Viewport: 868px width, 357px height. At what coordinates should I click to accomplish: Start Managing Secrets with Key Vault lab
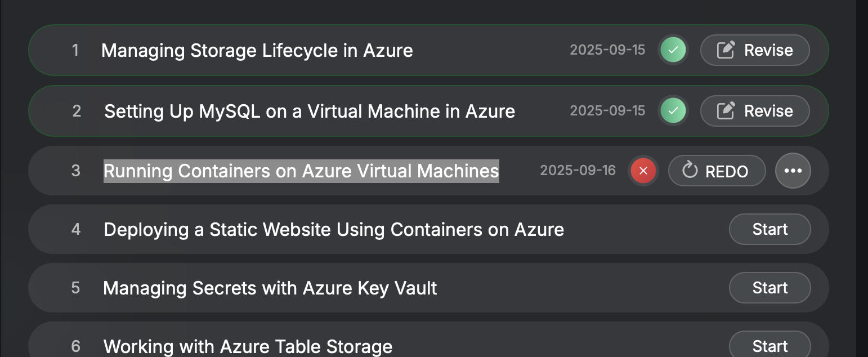pos(770,288)
